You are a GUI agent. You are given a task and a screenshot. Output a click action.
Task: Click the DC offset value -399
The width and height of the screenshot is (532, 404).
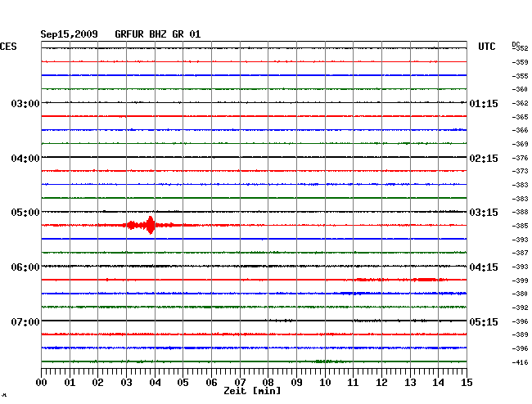pyautogui.click(x=520, y=281)
